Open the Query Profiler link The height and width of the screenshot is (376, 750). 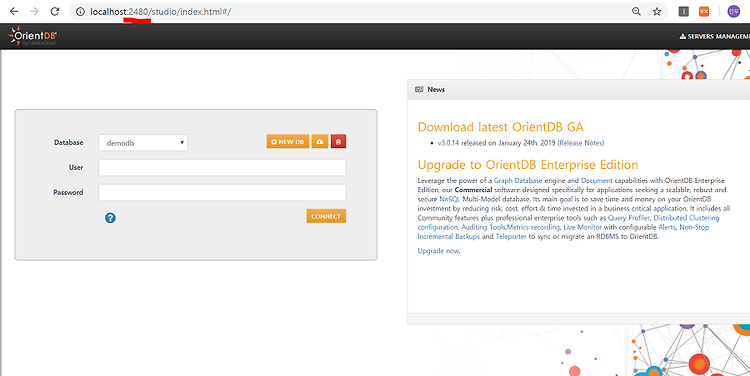(x=629, y=218)
